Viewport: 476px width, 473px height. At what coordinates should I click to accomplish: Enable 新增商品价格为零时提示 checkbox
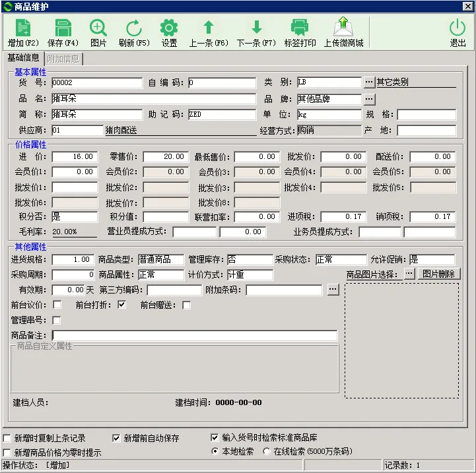click(x=7, y=453)
